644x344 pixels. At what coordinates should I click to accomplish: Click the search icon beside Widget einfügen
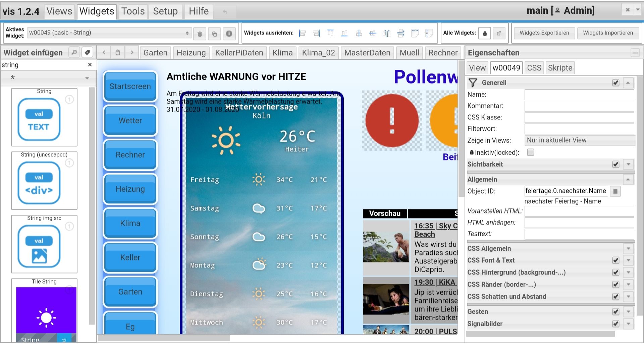(x=74, y=52)
